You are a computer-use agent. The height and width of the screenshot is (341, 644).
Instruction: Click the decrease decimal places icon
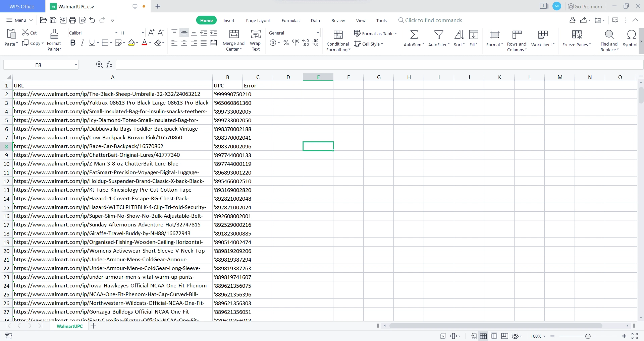pyautogui.click(x=315, y=43)
